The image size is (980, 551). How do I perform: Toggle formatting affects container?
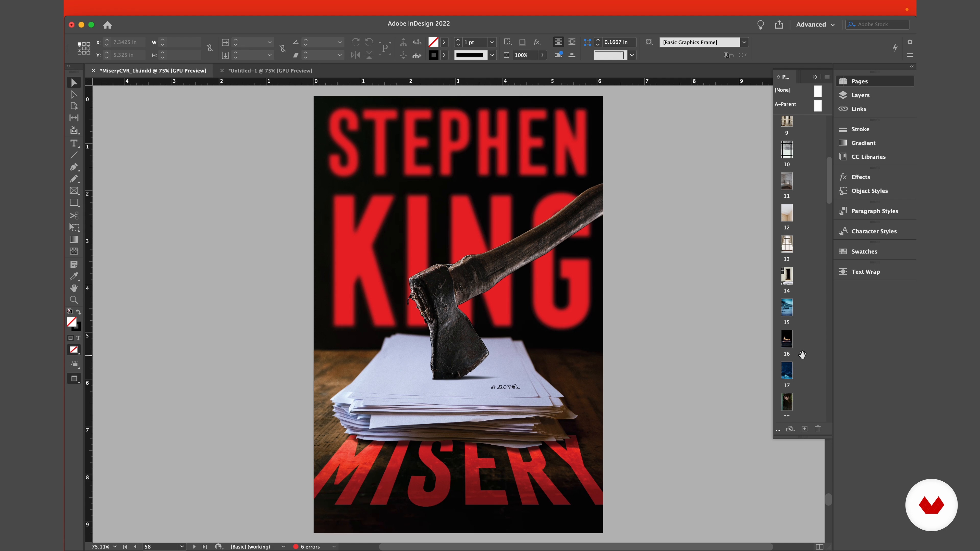click(x=70, y=338)
